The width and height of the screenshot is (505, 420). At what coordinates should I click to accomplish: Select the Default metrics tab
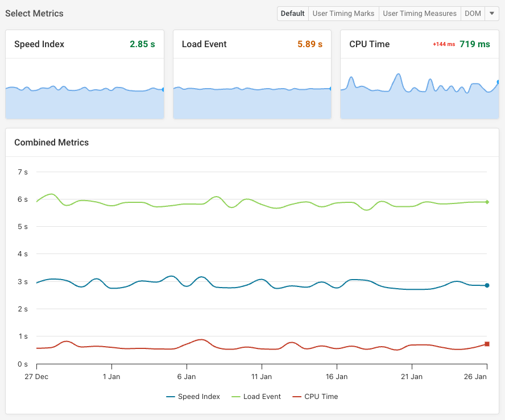click(292, 13)
